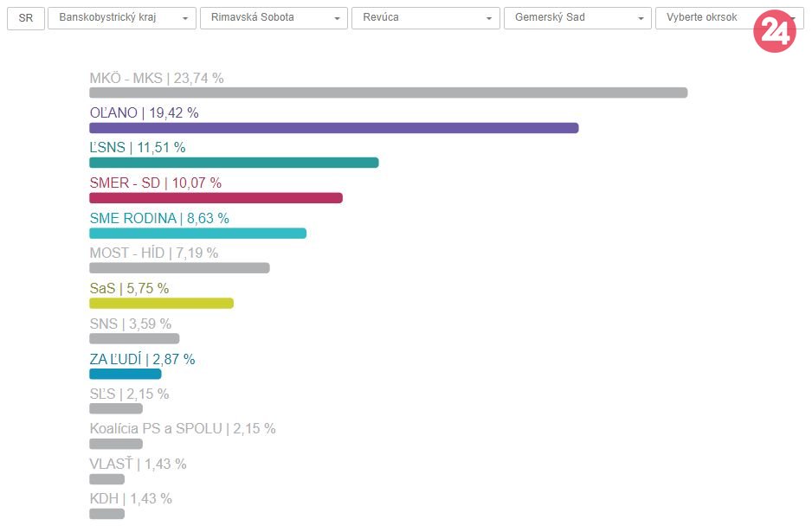Select the Koalícia PS a SPOLU label
Viewport: 812px width, 532px height.
pos(182,428)
